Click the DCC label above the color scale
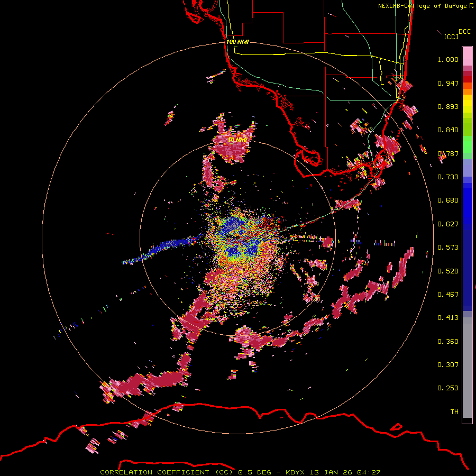The image size is (476, 476). click(x=464, y=32)
